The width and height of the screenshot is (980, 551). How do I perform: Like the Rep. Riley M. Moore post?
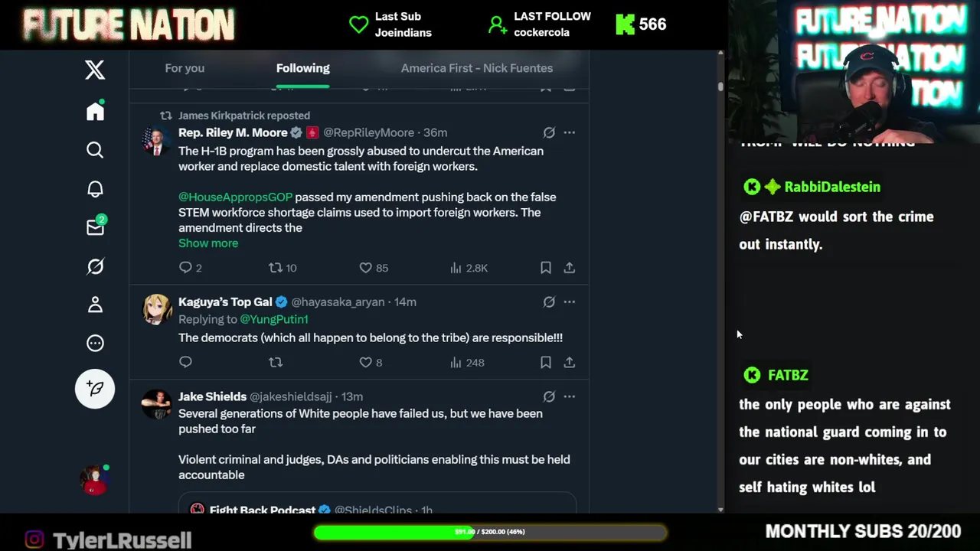[x=366, y=268]
